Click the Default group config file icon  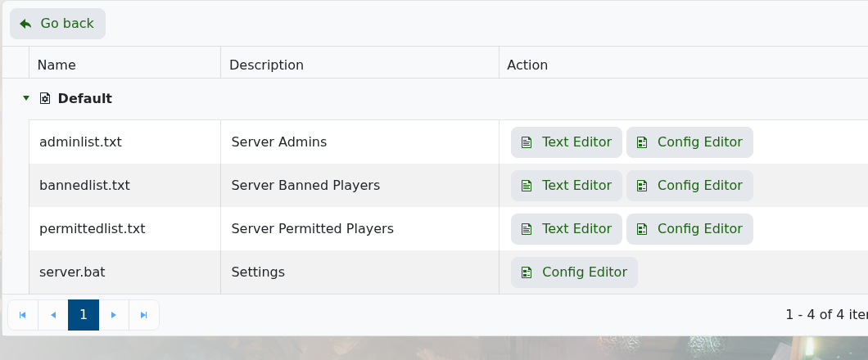pyautogui.click(x=45, y=98)
